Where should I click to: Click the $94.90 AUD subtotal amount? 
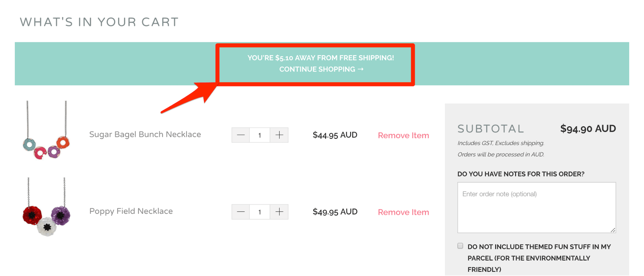point(588,129)
